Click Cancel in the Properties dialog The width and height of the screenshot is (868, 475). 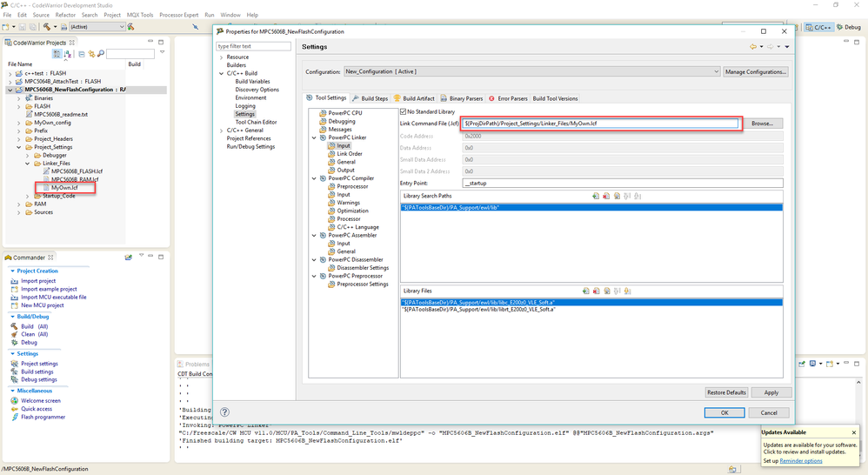[x=768, y=413]
